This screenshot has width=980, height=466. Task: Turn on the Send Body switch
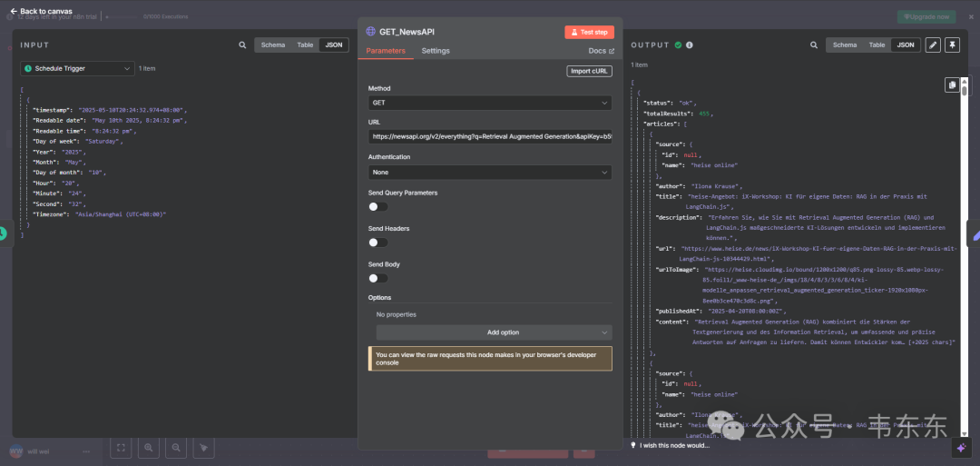coord(378,278)
